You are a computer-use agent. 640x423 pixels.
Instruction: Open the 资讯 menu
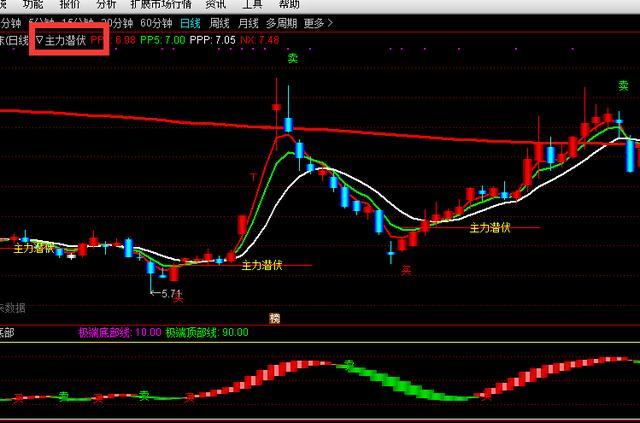tap(215, 5)
